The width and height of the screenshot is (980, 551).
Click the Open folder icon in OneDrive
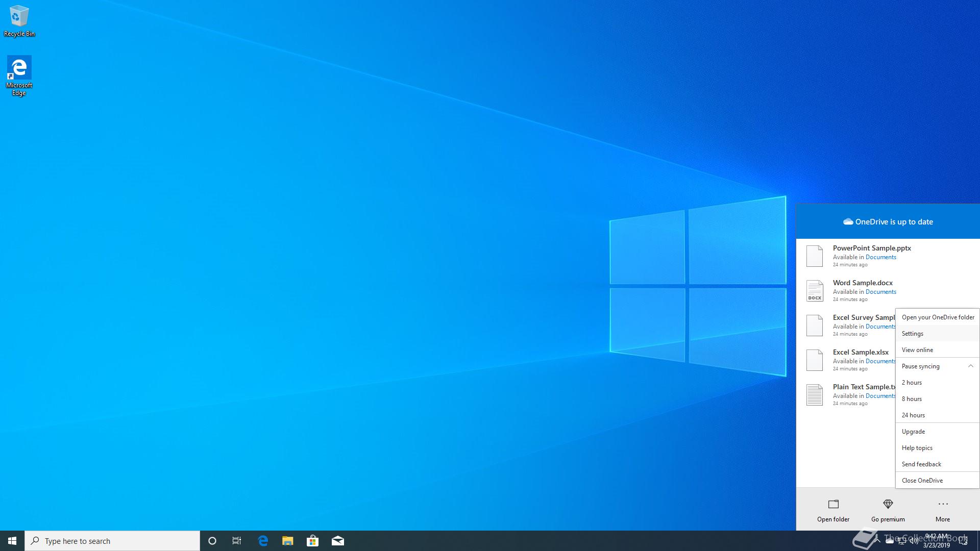(x=833, y=504)
